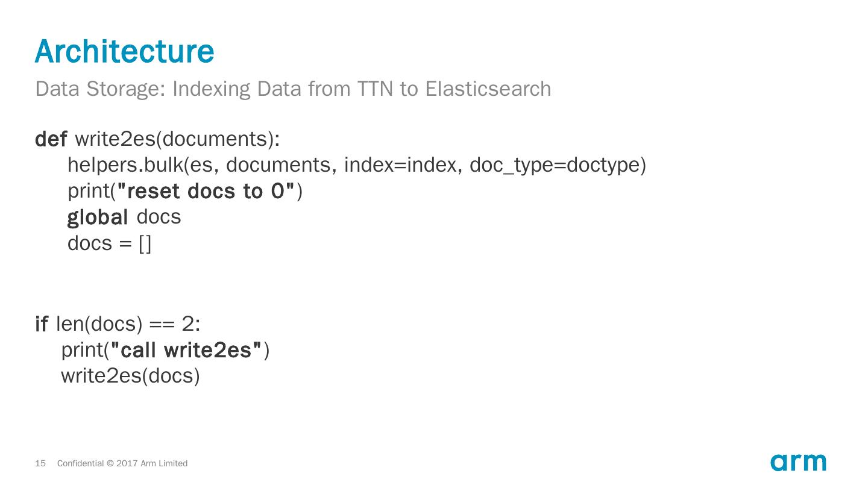Click the Confidential © 2017 Arm Limited footer
The width and height of the screenshot is (868, 488).
[x=122, y=463]
